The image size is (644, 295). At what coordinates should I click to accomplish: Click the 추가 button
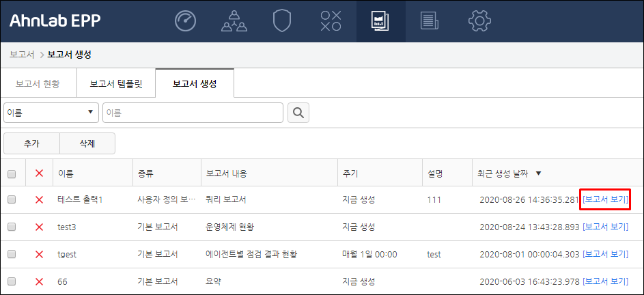[31, 143]
